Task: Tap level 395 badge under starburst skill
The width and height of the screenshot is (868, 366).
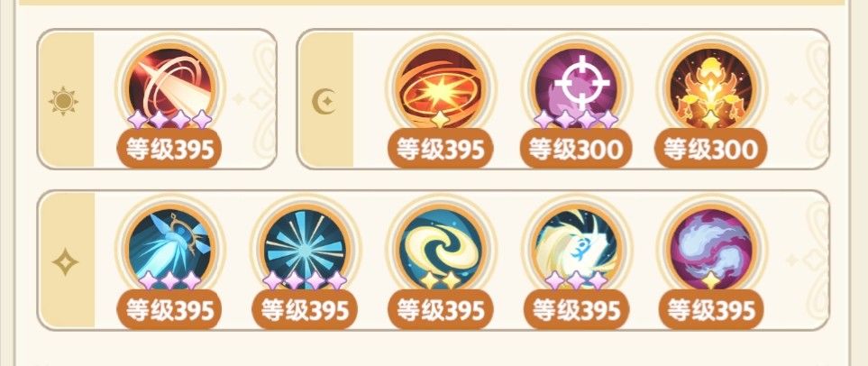Action: click(441, 149)
